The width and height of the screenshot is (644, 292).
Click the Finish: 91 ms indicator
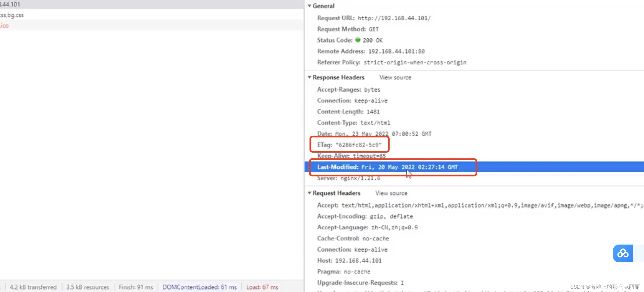point(136,287)
